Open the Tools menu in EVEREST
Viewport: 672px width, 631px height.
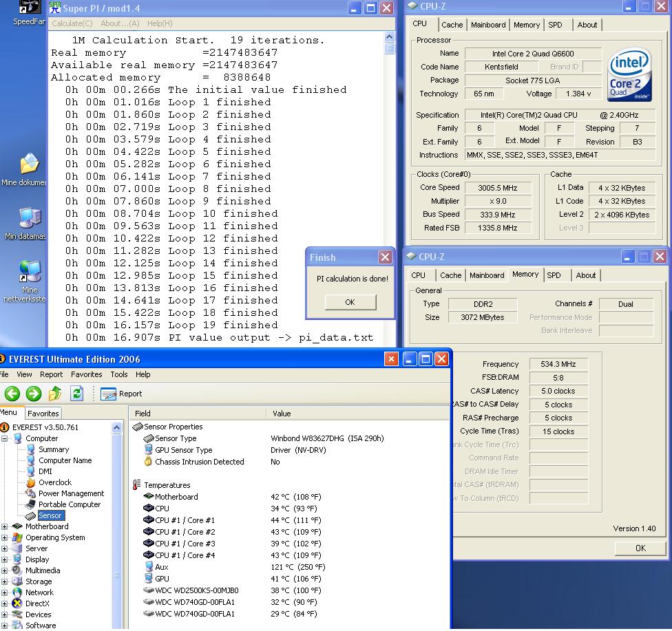point(118,374)
